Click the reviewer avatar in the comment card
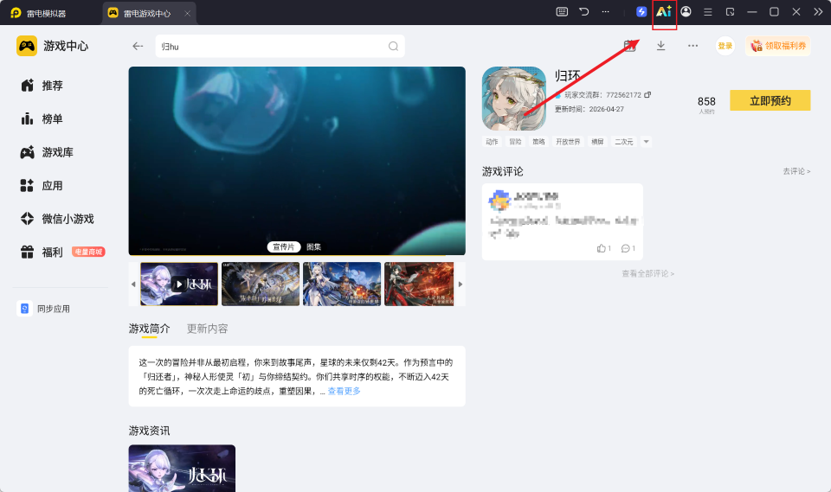The image size is (831, 492). click(499, 201)
